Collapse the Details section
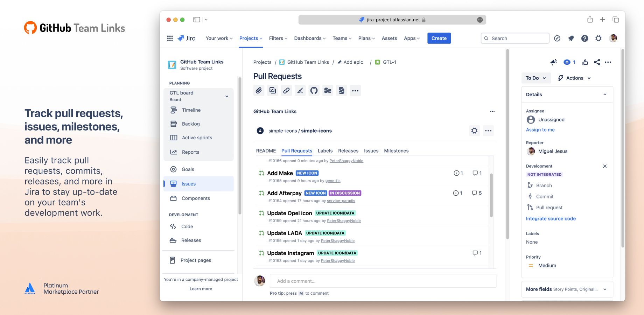This screenshot has height=315, width=644. pos(605,94)
